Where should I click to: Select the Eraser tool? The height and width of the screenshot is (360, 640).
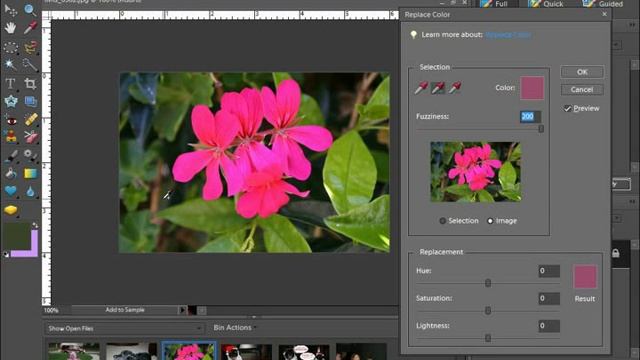pyautogui.click(x=30, y=136)
